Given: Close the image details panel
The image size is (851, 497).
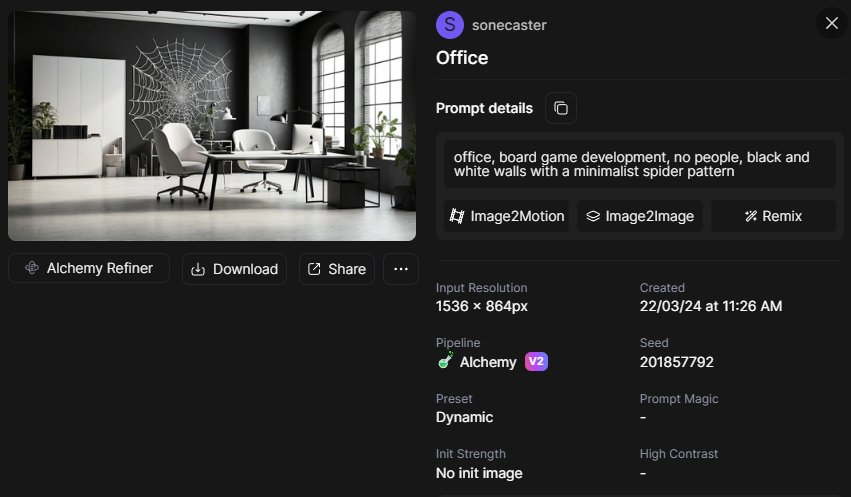Looking at the screenshot, I should click(831, 23).
